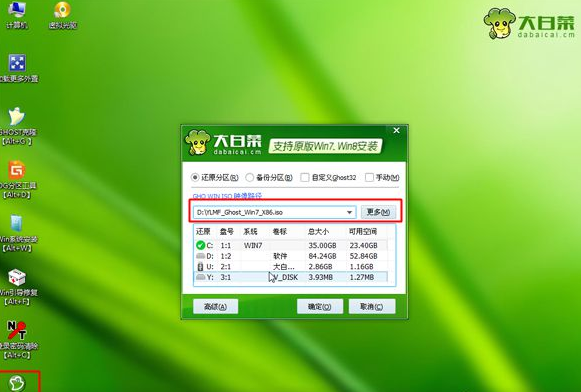Confirm with the 确定(O) button
The height and width of the screenshot is (392, 581).
point(320,307)
